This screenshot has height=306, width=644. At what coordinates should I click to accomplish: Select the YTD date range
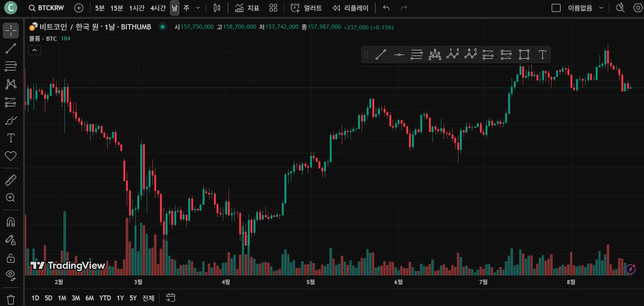click(105, 298)
